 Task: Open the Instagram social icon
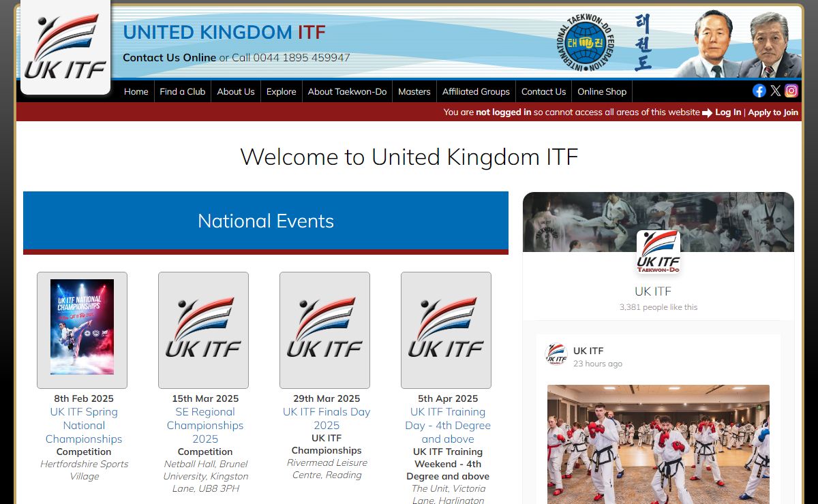(x=791, y=91)
